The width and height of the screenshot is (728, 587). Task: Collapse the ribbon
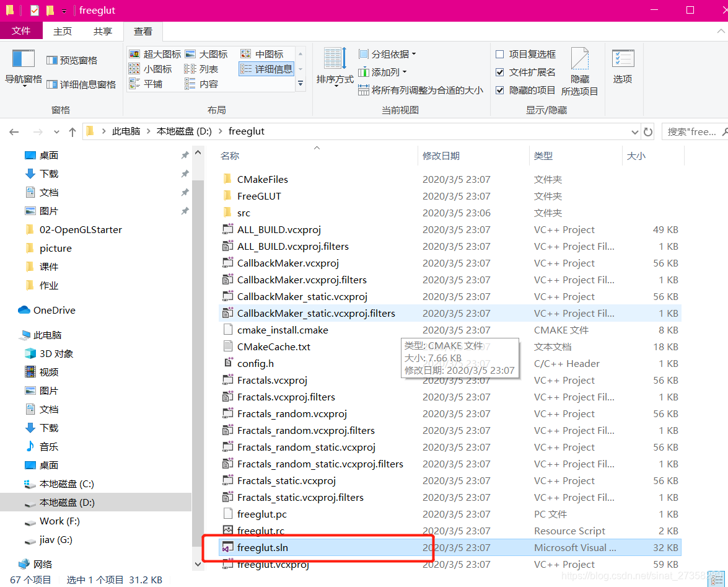point(721,31)
